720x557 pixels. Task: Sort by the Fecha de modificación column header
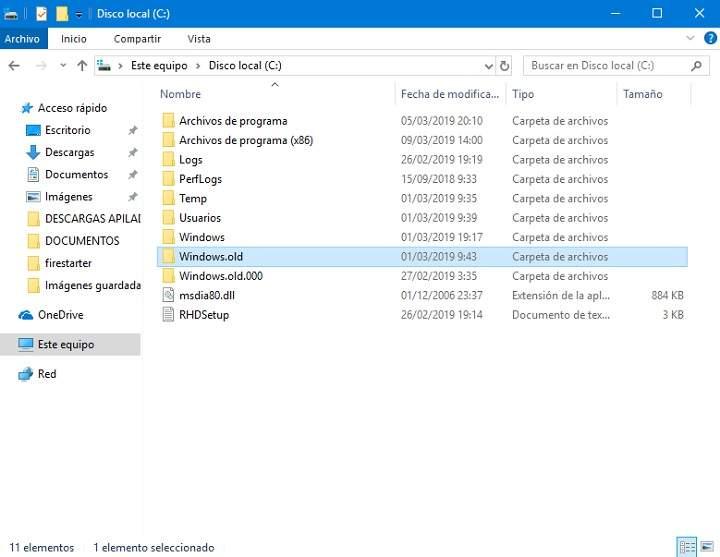tap(450, 94)
